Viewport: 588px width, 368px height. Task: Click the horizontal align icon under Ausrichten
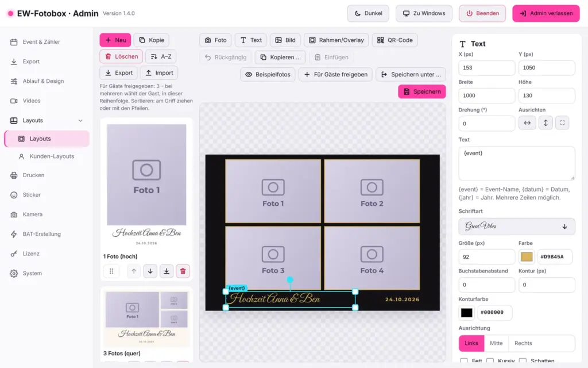pyautogui.click(x=527, y=123)
